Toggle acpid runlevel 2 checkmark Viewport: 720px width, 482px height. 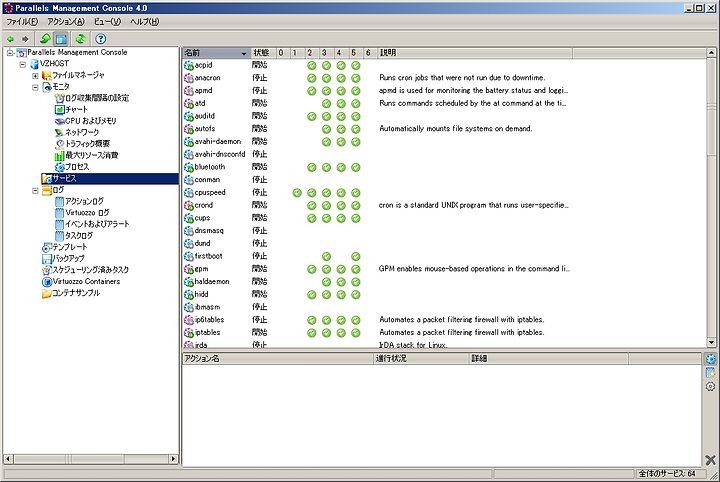point(312,65)
